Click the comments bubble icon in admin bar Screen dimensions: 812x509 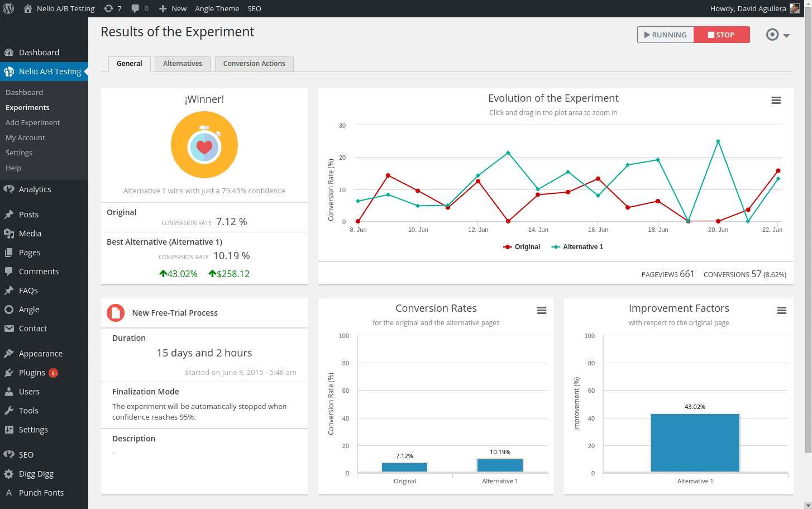point(135,8)
